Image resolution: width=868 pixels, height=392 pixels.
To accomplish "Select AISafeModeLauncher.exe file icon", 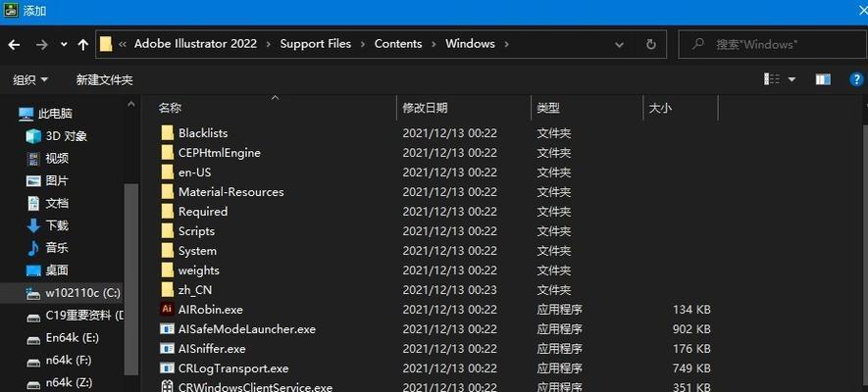I will (167, 329).
